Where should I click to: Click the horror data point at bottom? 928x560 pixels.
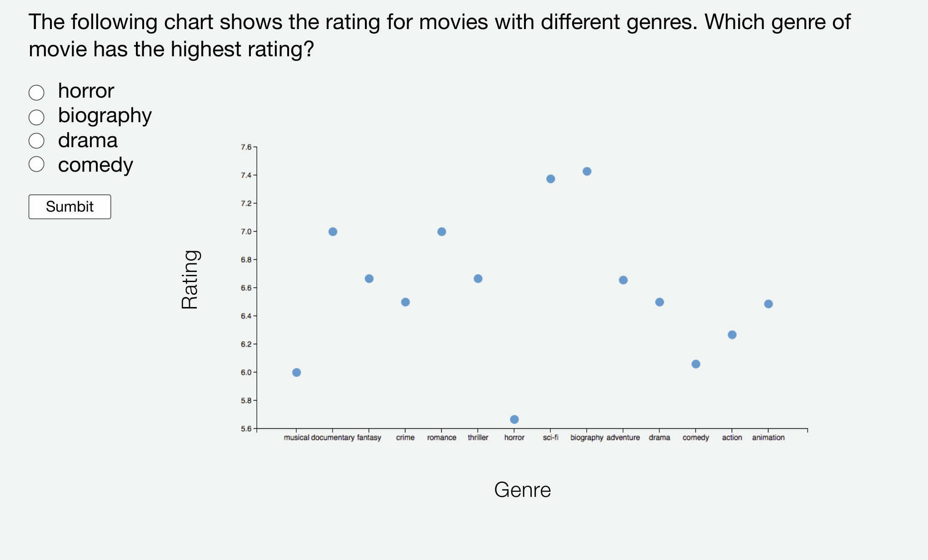tap(514, 419)
